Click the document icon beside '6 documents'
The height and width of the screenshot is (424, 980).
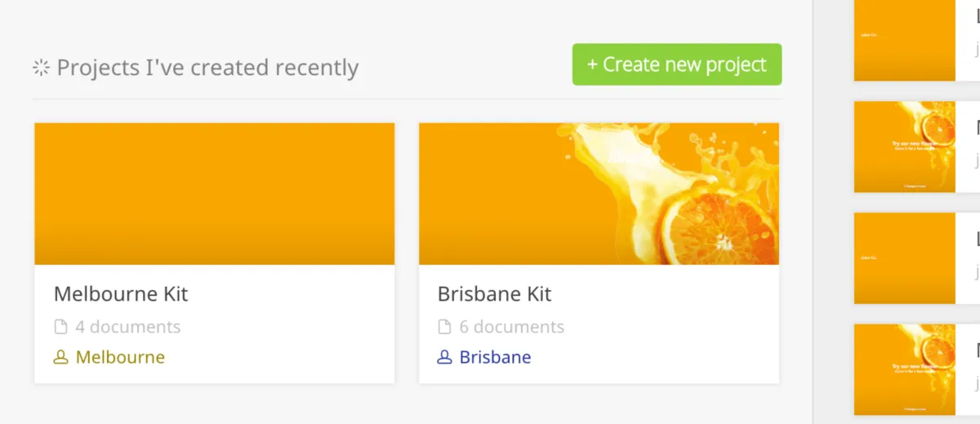[x=444, y=328]
